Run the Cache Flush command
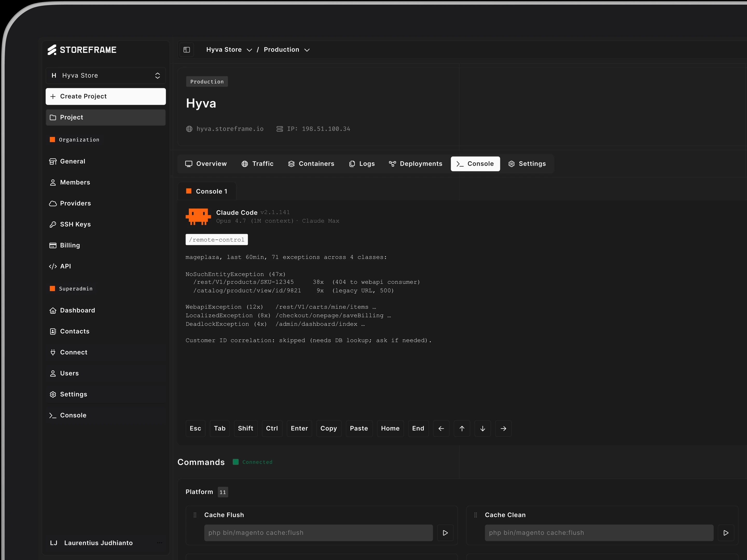Image resolution: width=747 pixels, height=560 pixels. 445,533
